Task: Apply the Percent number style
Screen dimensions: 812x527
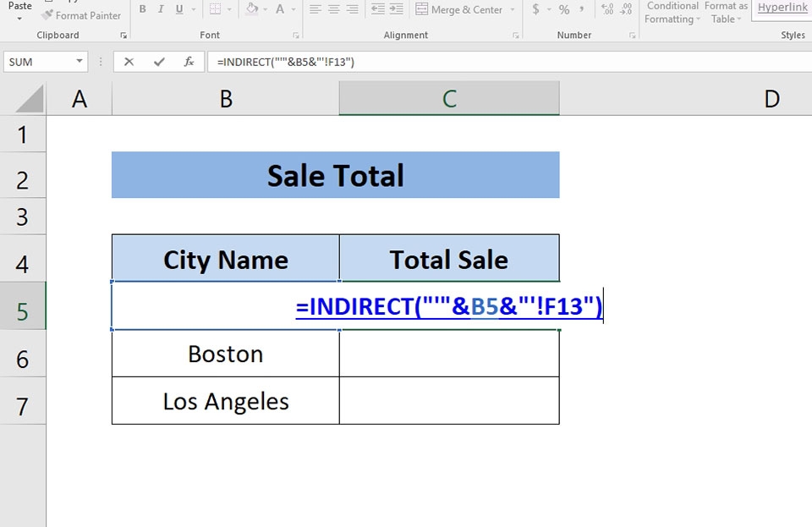Action: coord(563,8)
